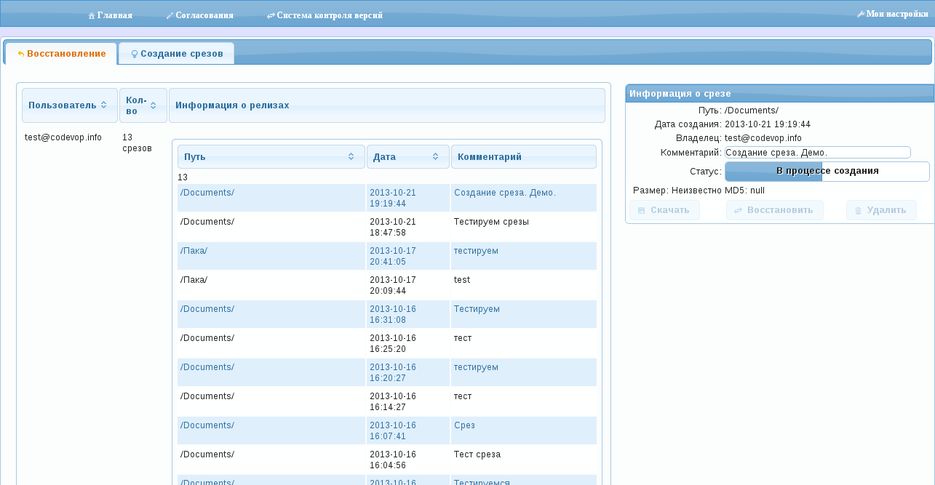Click the lightbulb icon on Создание срезов tab
Image resolution: width=935 pixels, height=485 pixels.
134,53
